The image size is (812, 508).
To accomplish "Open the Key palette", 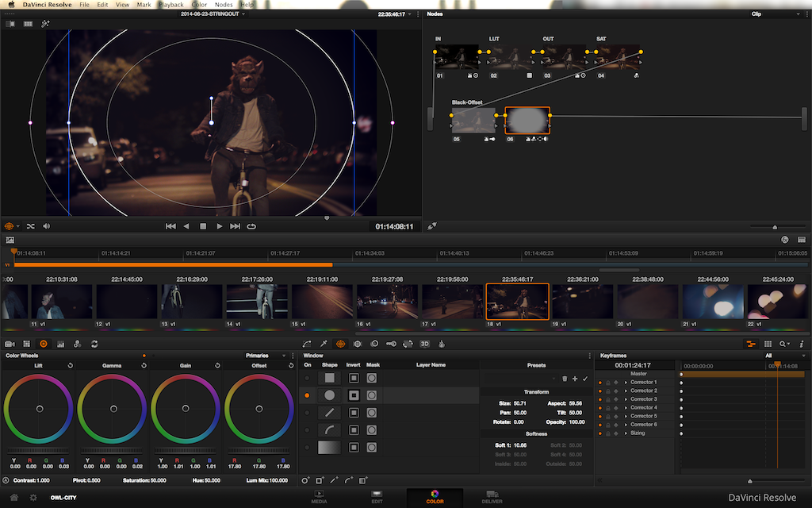I will (391, 344).
